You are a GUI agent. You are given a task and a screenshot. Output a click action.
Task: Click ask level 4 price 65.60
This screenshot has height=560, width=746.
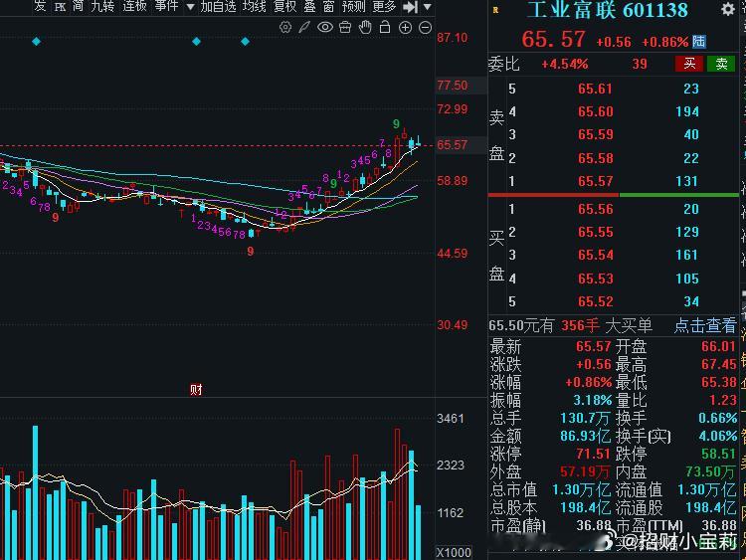click(x=595, y=111)
